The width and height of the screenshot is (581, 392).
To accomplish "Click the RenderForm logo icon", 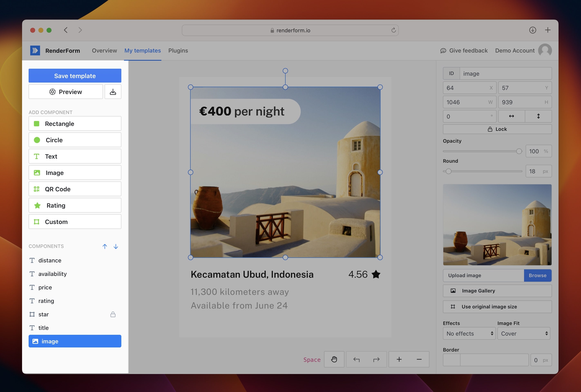I will coord(35,50).
